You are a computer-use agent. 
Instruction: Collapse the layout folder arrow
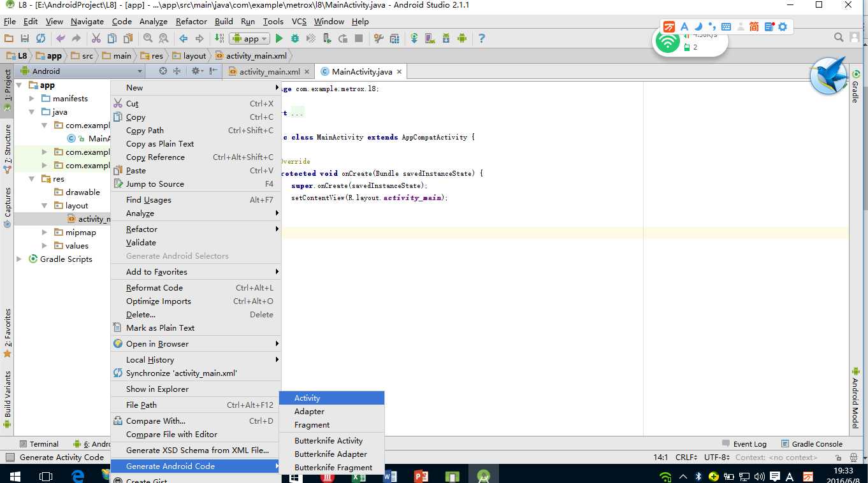pos(45,206)
